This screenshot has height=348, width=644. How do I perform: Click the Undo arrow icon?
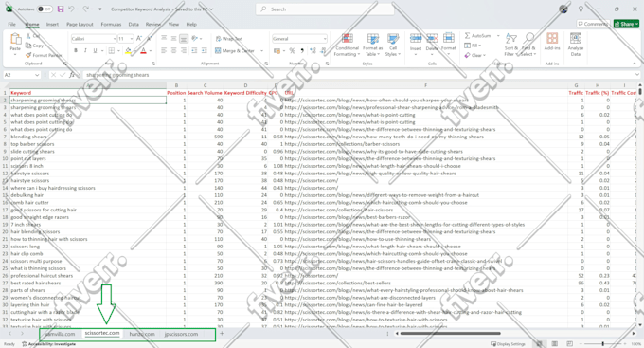point(71,9)
